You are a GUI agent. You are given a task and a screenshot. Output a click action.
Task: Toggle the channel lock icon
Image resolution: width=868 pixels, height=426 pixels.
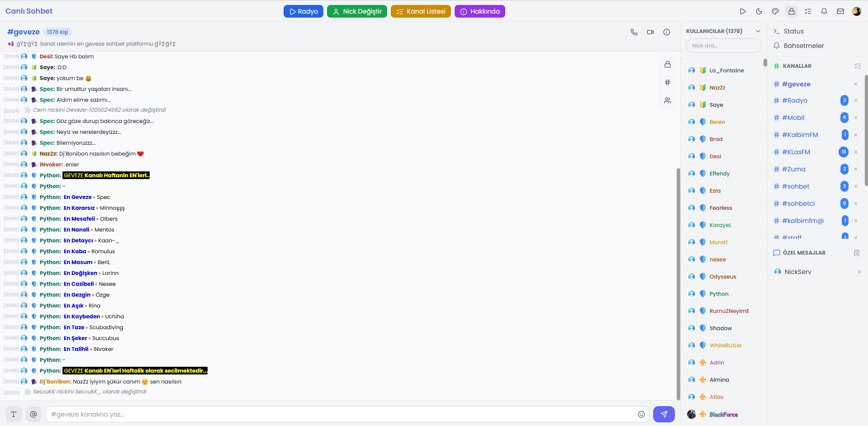tap(668, 65)
